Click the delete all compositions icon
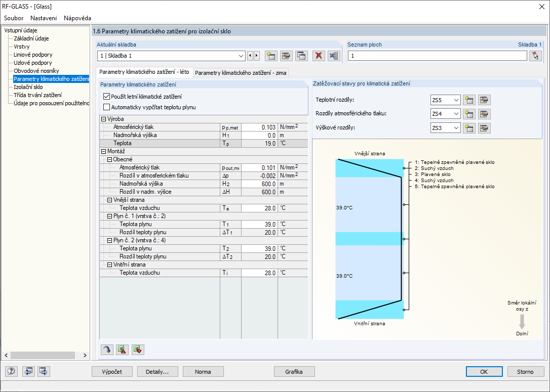This screenshot has height=392, width=550. point(334,56)
